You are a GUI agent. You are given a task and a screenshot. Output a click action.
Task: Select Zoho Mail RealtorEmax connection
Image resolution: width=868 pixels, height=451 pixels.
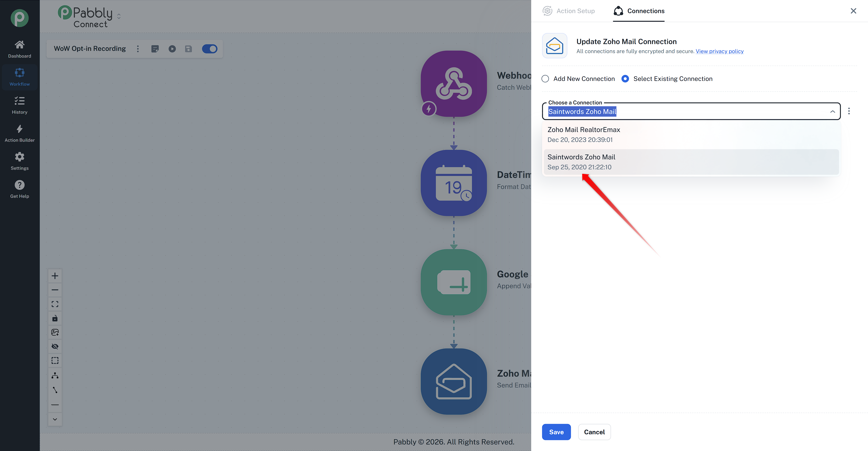(691, 135)
